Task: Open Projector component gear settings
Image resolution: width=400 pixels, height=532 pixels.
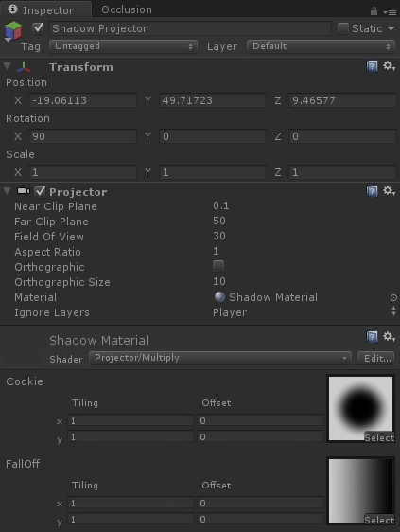Action: [x=390, y=190]
